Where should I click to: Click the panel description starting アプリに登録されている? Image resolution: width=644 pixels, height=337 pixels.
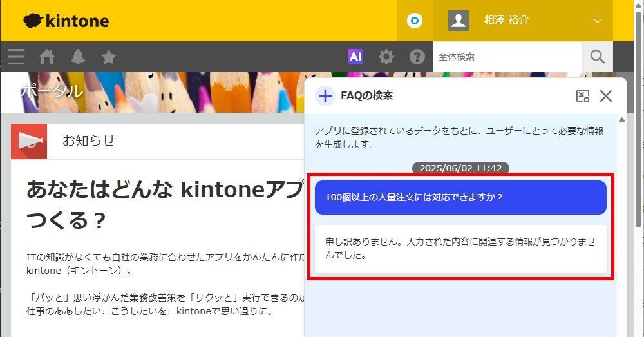tap(459, 137)
